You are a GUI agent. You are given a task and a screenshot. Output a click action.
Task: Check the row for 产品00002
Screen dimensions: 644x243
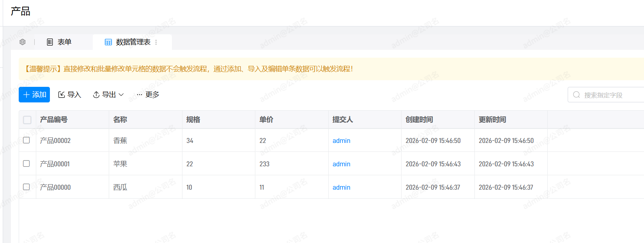[x=27, y=140]
